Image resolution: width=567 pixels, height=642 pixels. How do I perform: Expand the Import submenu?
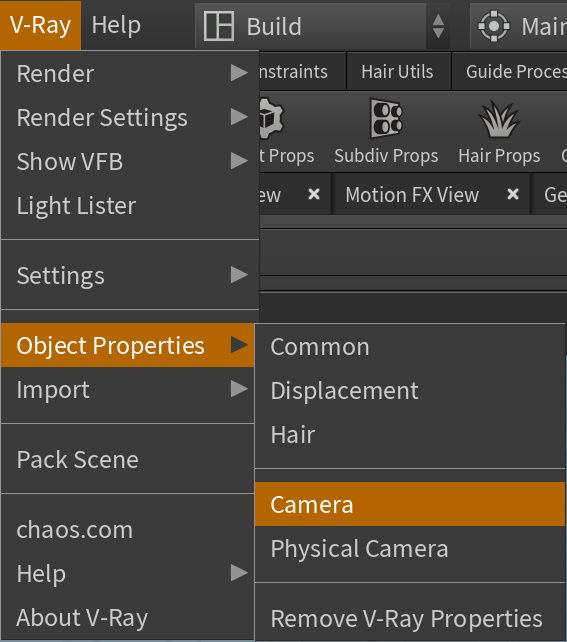pos(128,389)
